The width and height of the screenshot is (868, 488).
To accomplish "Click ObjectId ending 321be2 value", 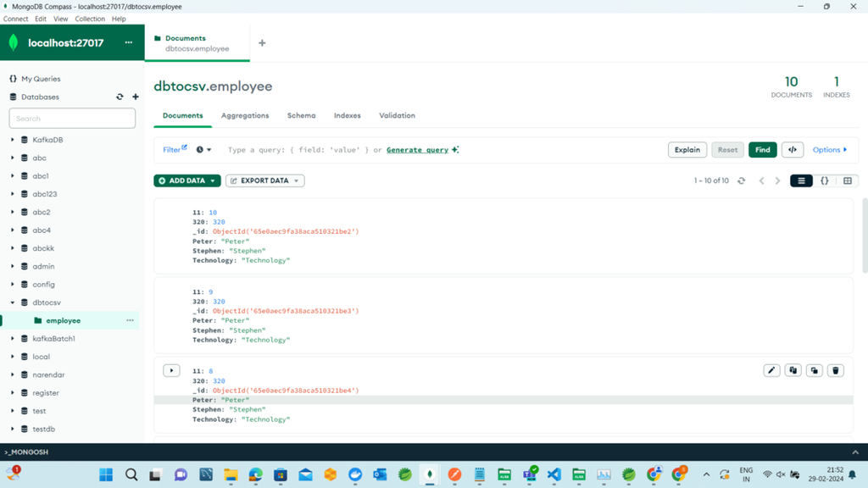I will (x=286, y=231).
